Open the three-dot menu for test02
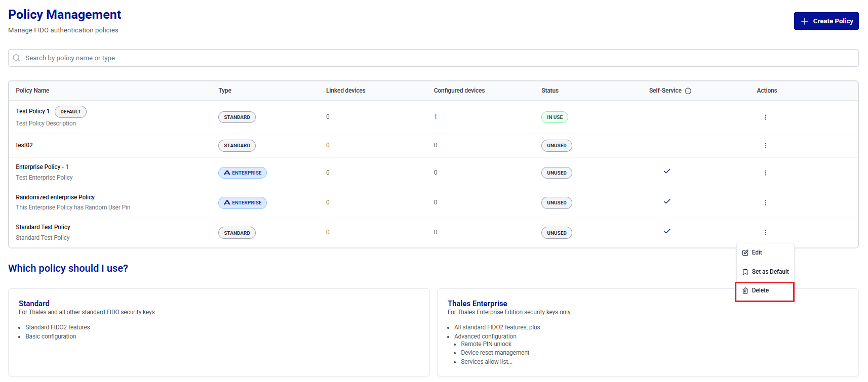This screenshot has height=382, width=868. click(765, 146)
